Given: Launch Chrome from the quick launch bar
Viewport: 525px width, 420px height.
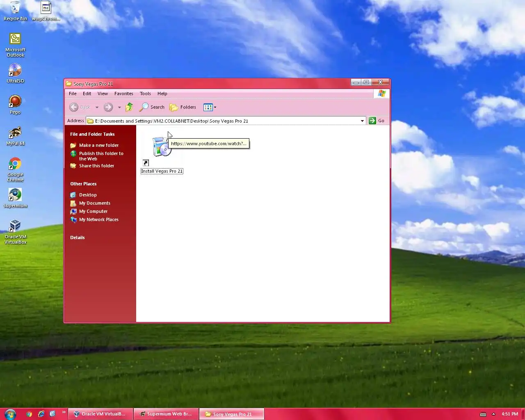Looking at the screenshot, I should pyautogui.click(x=29, y=414).
